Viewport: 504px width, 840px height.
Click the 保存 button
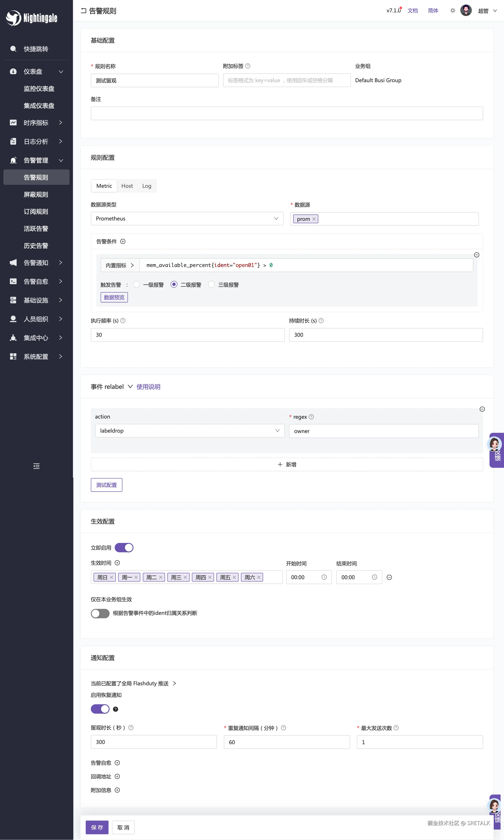[97, 827]
